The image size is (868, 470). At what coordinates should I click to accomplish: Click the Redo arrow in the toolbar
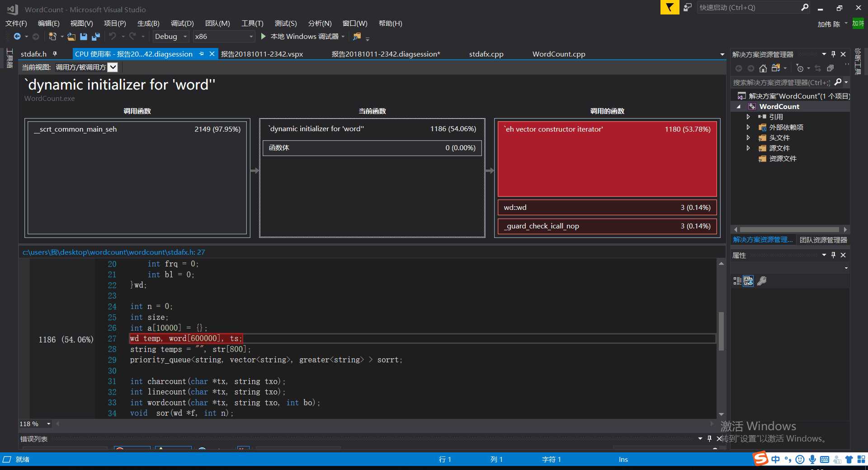(132, 36)
